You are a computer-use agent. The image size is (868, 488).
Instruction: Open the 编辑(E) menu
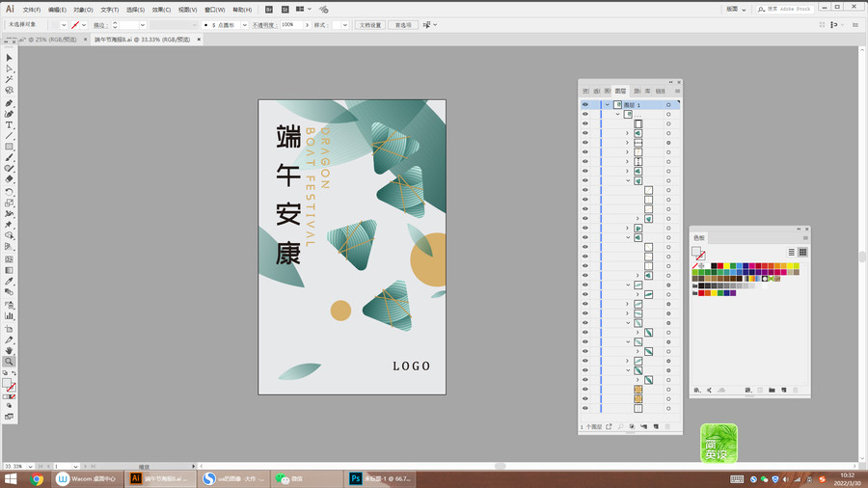tap(57, 10)
